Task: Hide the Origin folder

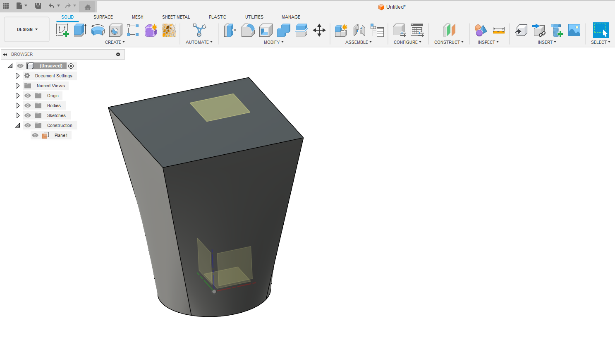Action: tap(28, 96)
